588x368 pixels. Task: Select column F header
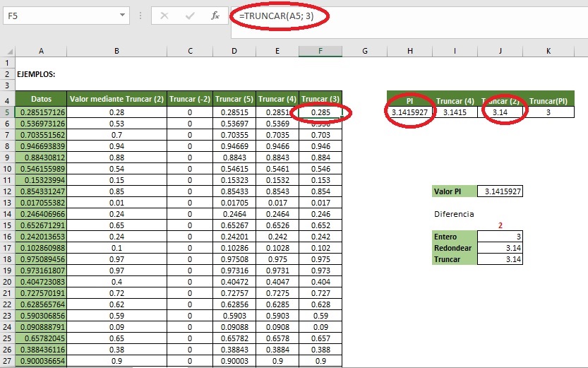320,51
